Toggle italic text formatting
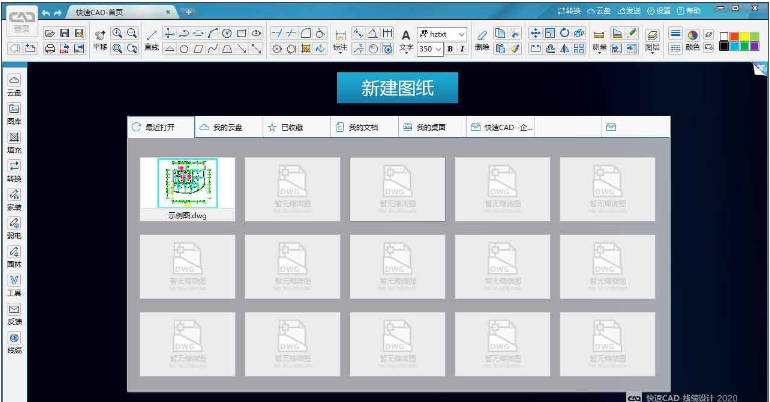Viewport: 770px width, 402px height. click(x=462, y=48)
